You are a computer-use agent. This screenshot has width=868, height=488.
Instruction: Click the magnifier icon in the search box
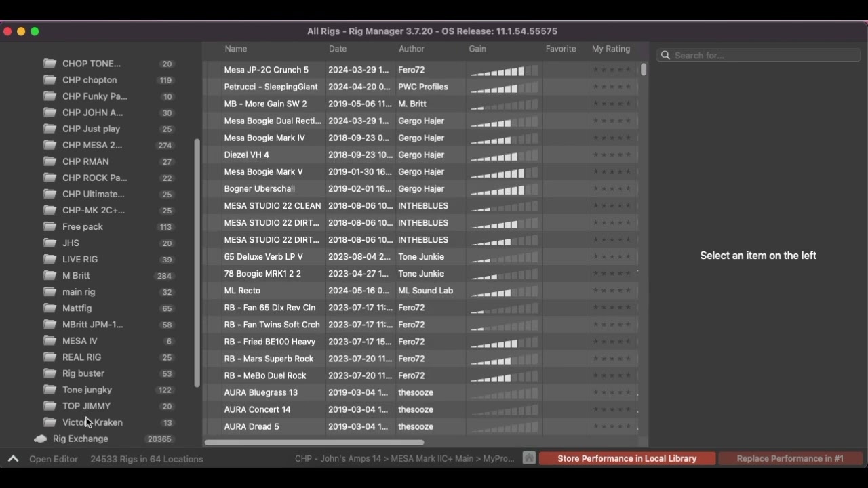666,56
